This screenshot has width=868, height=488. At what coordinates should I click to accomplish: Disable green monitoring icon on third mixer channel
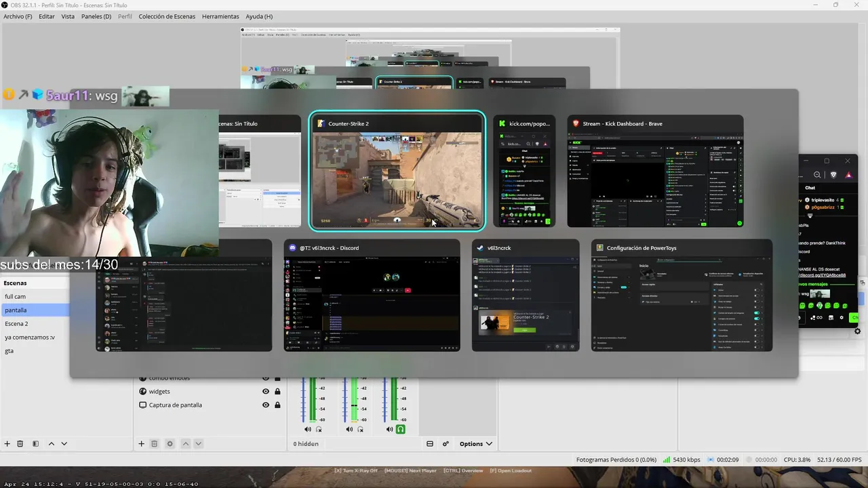[x=401, y=429]
